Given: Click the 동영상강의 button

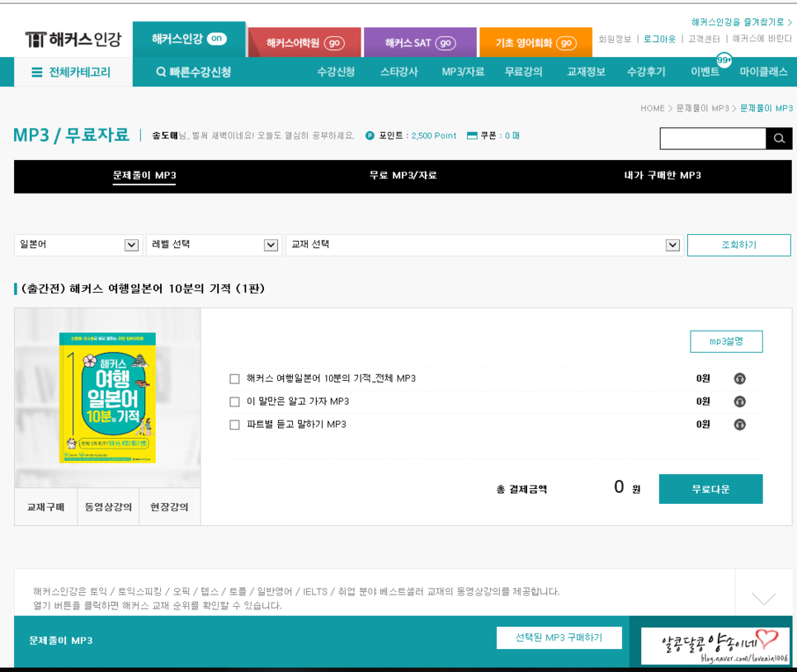Looking at the screenshot, I should 108,507.
